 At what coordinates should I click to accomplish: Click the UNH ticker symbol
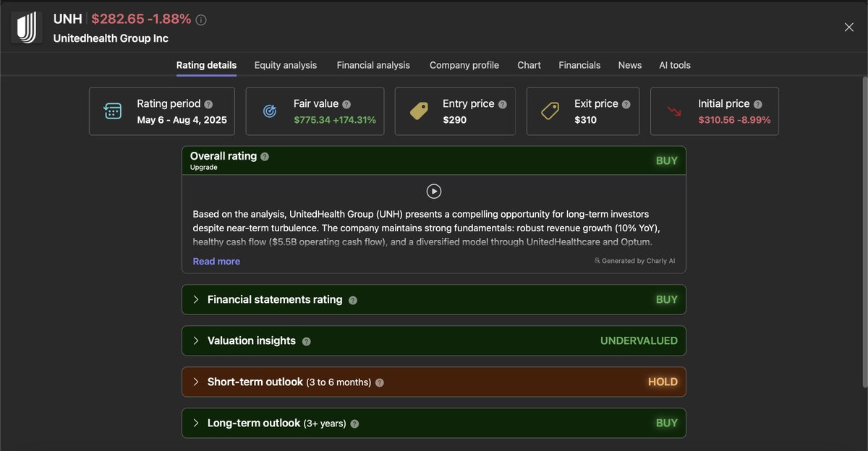pyautogui.click(x=68, y=19)
